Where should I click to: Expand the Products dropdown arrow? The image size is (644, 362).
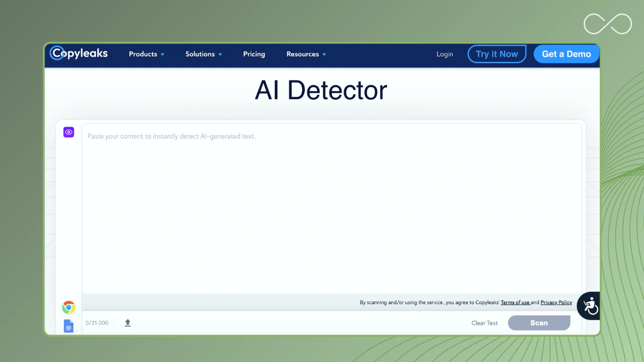pyautogui.click(x=163, y=54)
